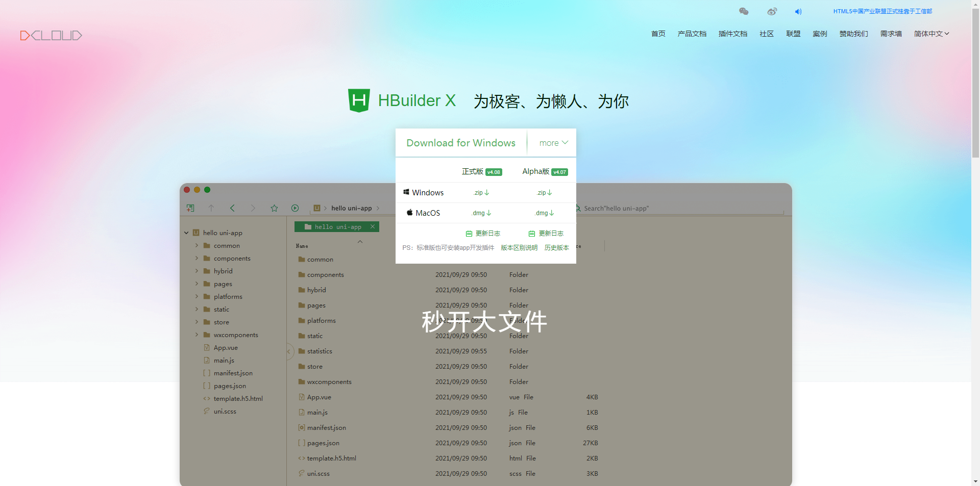Expand the pages folder in tree
Screen dimensions: 980x486
(197, 284)
